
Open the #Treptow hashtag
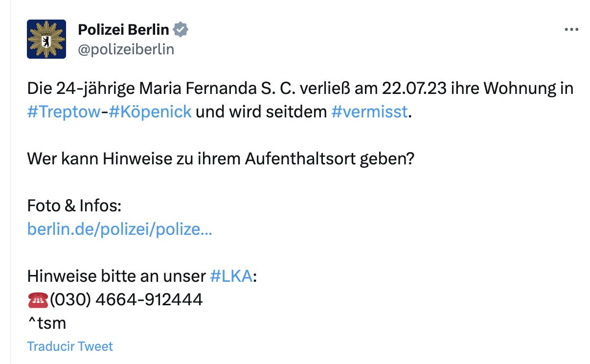click(x=63, y=112)
